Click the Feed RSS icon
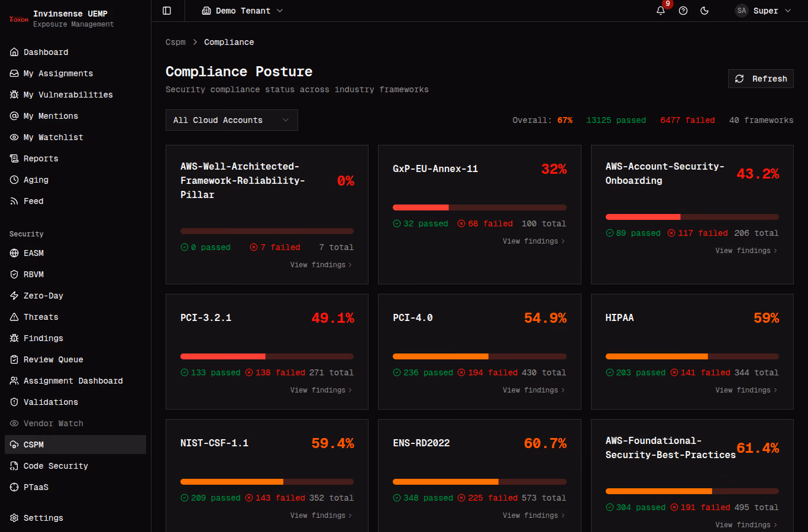This screenshot has height=532, width=808. (x=14, y=201)
